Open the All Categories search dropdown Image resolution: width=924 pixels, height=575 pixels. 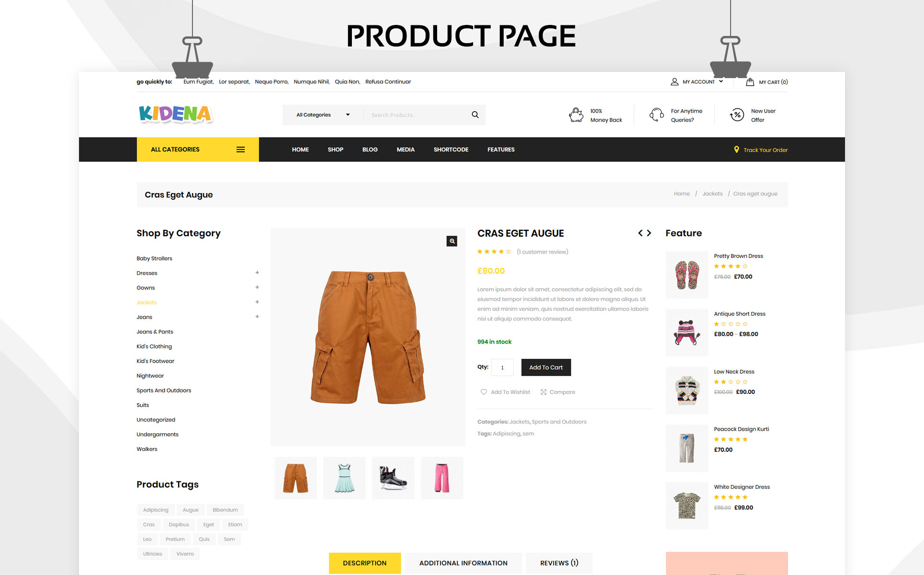pyautogui.click(x=323, y=115)
